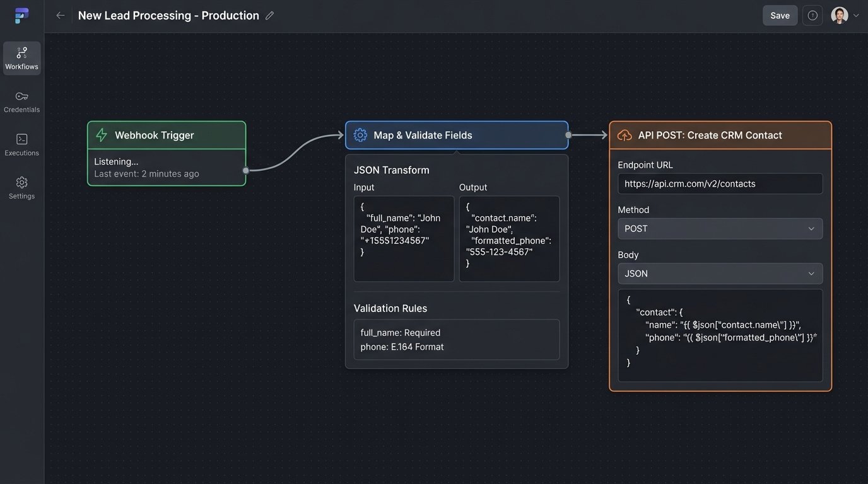Click the gear icon on Map & Validate Fields
Screen dimensions: 868x484
tap(360, 135)
